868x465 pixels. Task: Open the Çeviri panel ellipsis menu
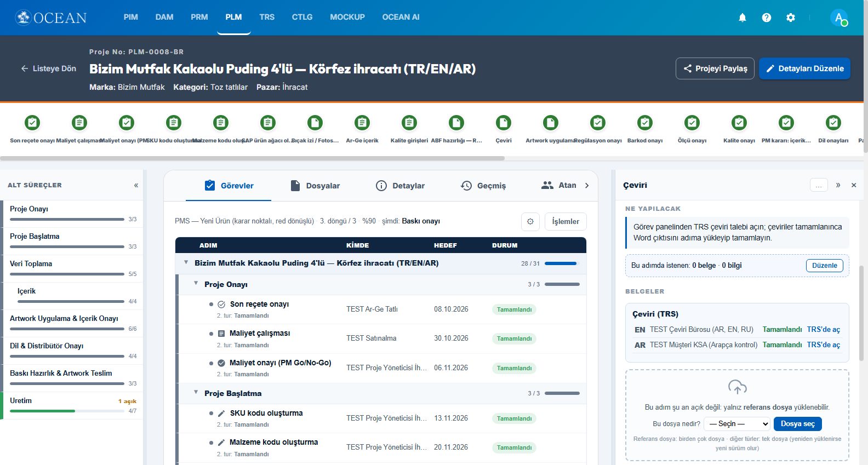[819, 185]
